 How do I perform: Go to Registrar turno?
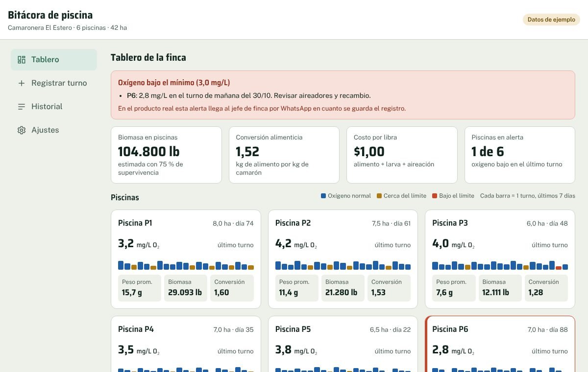(x=54, y=83)
